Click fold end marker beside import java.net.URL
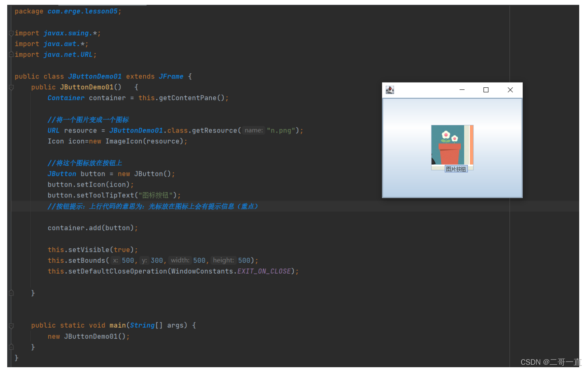Screen dimensions: 588x370 [11, 54]
